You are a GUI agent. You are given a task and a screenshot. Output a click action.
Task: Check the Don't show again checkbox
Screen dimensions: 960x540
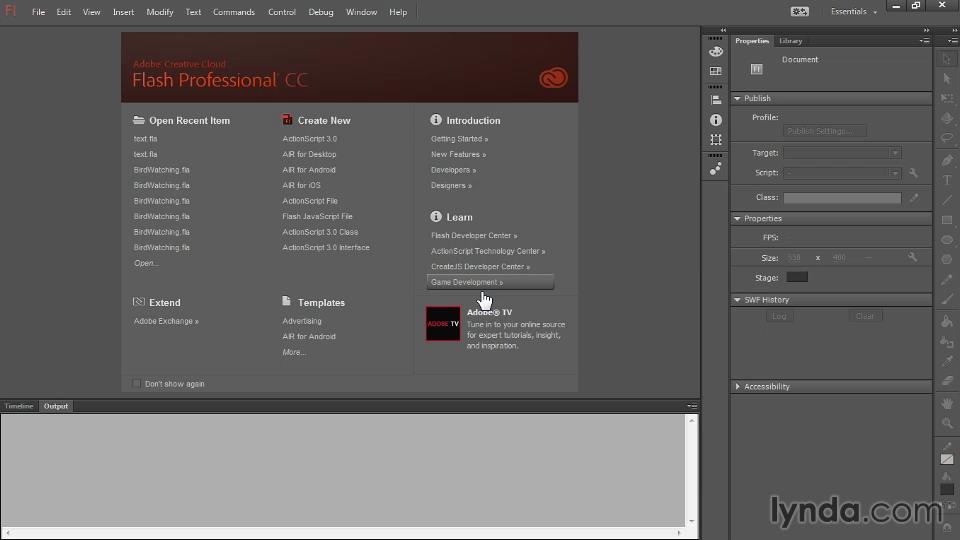click(x=137, y=384)
